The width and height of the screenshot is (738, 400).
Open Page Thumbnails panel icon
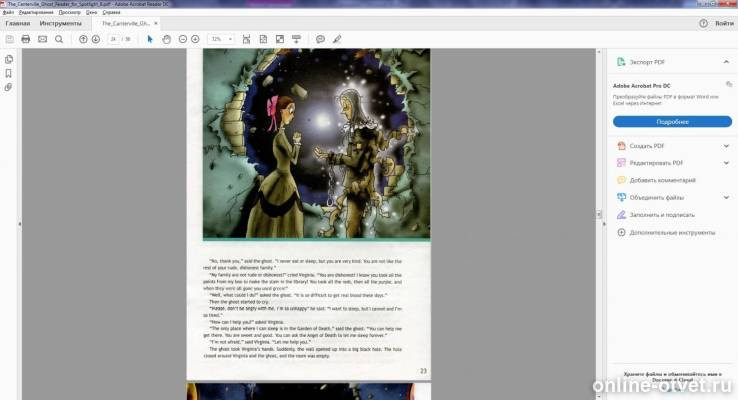pos(8,59)
